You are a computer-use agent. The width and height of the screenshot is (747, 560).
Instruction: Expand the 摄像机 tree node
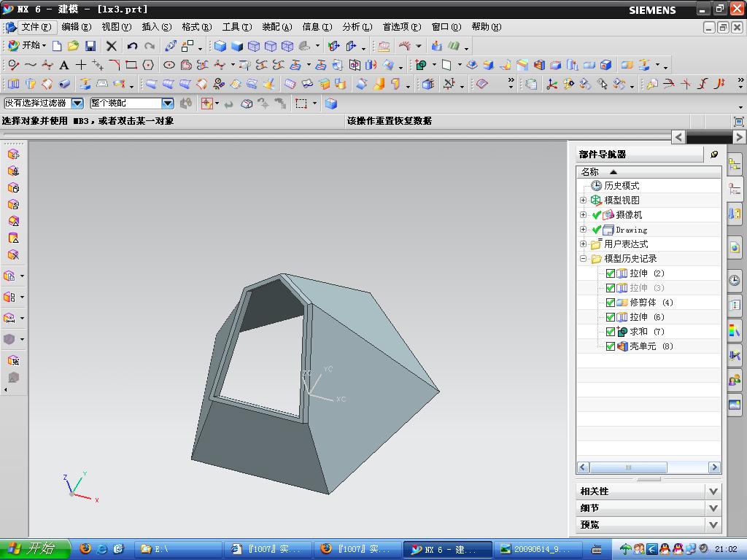[583, 215]
